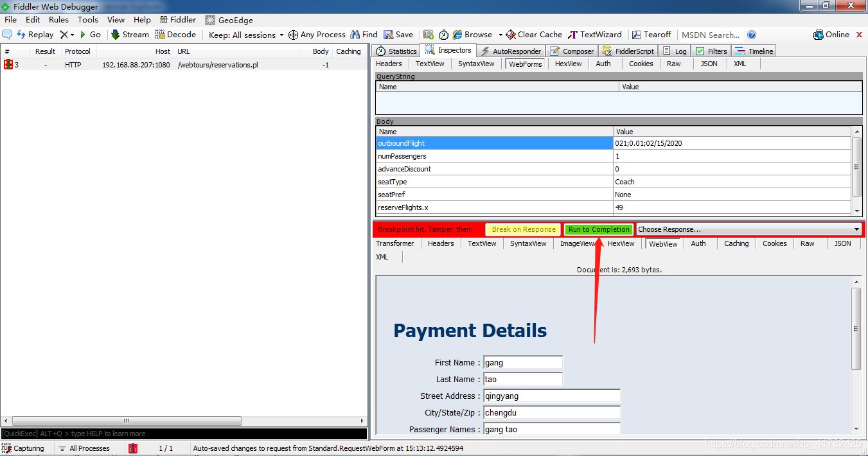Tearoff the inspectors window
The image size is (868, 456).
(651, 35)
